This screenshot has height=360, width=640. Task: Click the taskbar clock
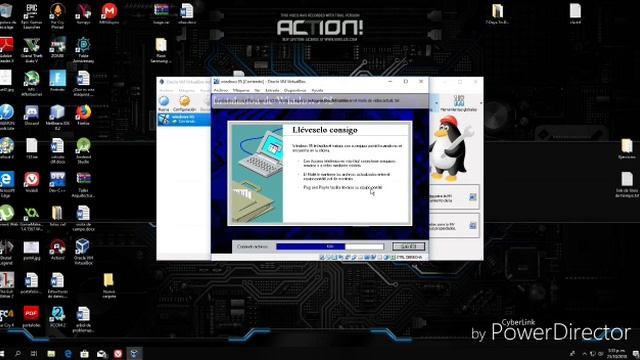(617, 353)
